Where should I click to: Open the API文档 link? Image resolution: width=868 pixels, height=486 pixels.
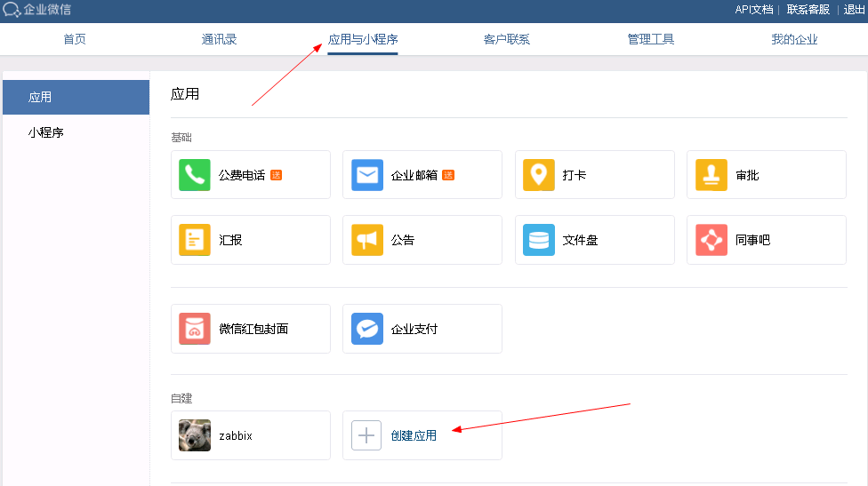[x=754, y=10]
